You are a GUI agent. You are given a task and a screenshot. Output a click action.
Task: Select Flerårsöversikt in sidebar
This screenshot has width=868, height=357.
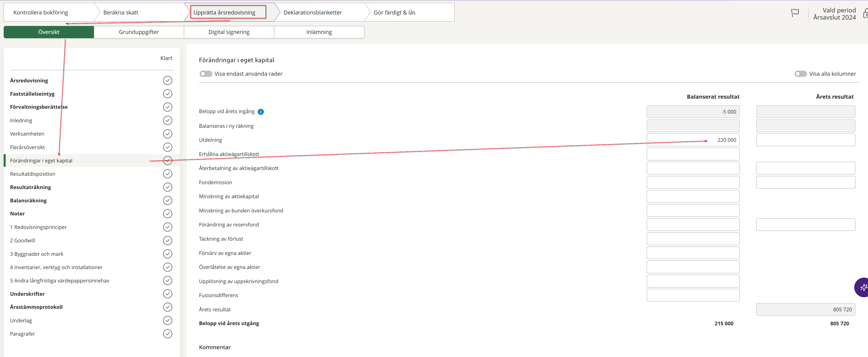(x=27, y=147)
